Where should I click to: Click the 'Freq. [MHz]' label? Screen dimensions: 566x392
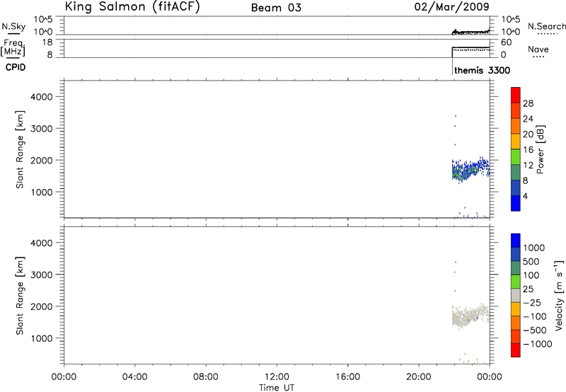13,47
